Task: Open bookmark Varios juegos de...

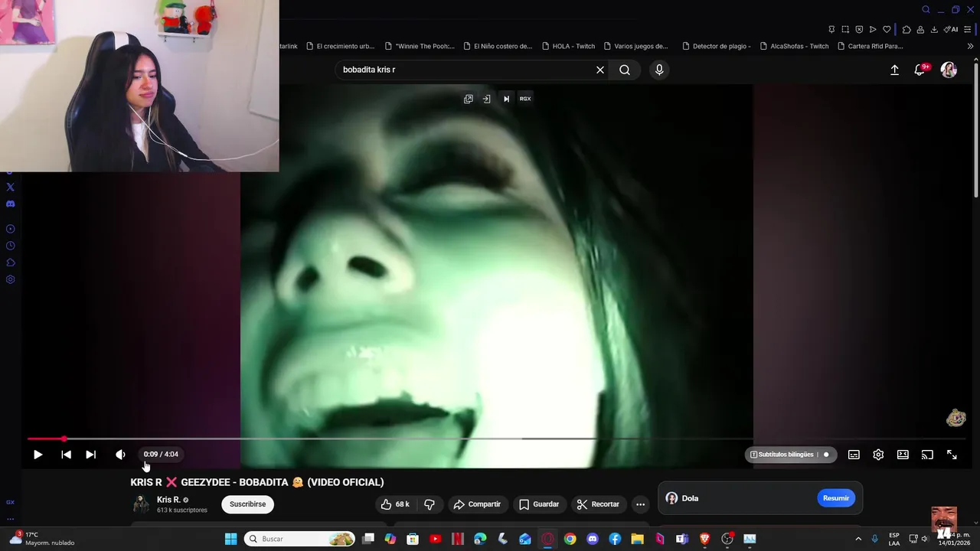Action: pos(635,46)
